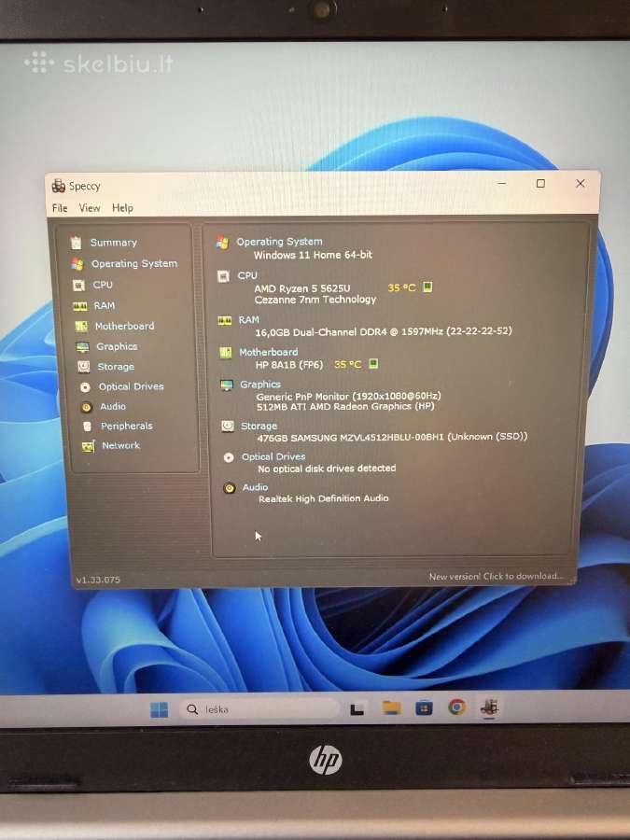Click the Graphics monitor icon in sidebar
630x840 pixels.
82,347
